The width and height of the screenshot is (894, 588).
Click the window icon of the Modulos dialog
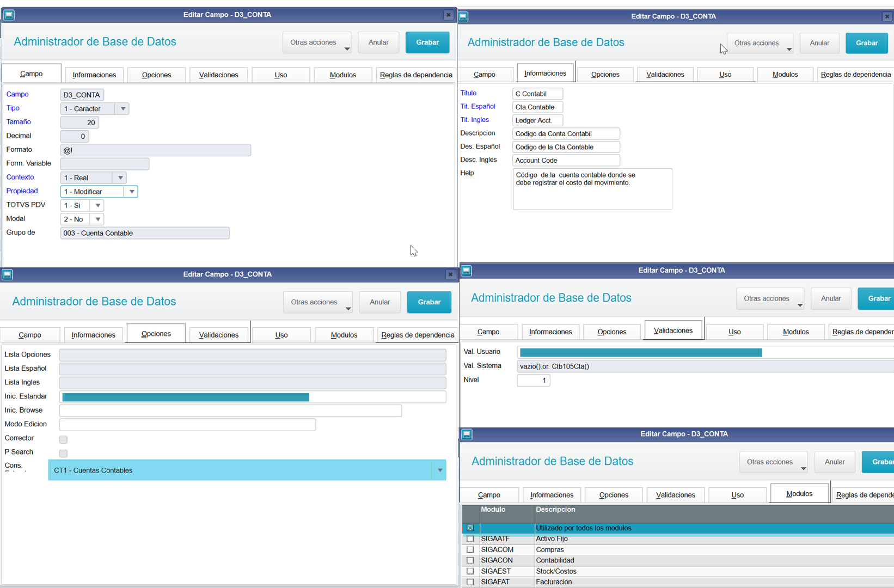point(467,434)
